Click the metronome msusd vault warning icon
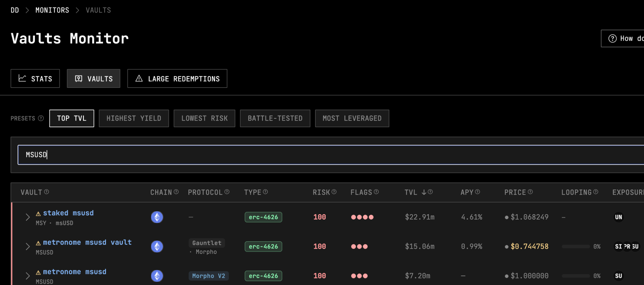This screenshot has width=644, height=285. pos(38,243)
